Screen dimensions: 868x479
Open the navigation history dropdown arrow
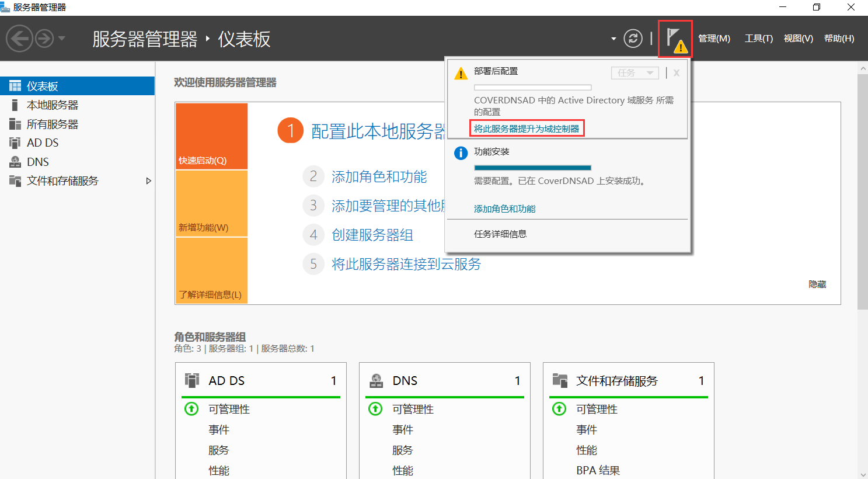pos(62,39)
